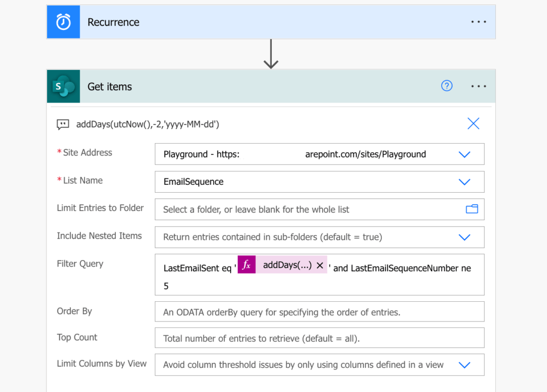Open the Site Address dropdown
The width and height of the screenshot is (547, 392).
464,154
